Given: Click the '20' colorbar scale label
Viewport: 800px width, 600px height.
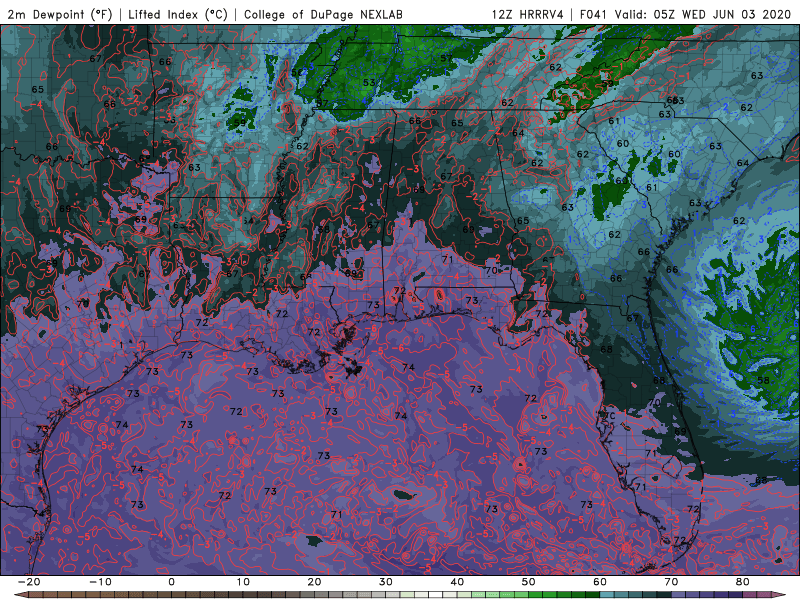Looking at the screenshot, I should coord(314,582).
